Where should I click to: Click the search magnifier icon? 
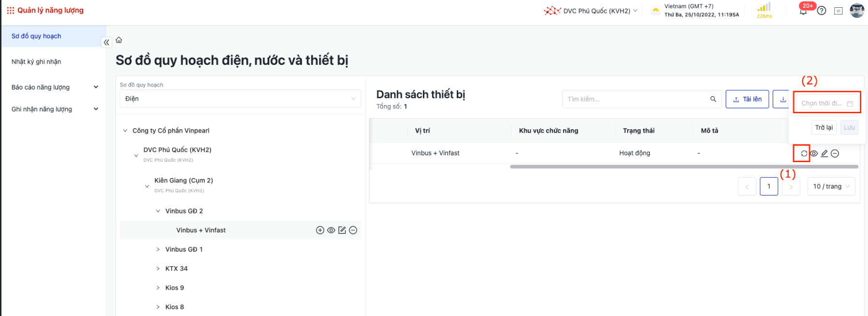[713, 99]
